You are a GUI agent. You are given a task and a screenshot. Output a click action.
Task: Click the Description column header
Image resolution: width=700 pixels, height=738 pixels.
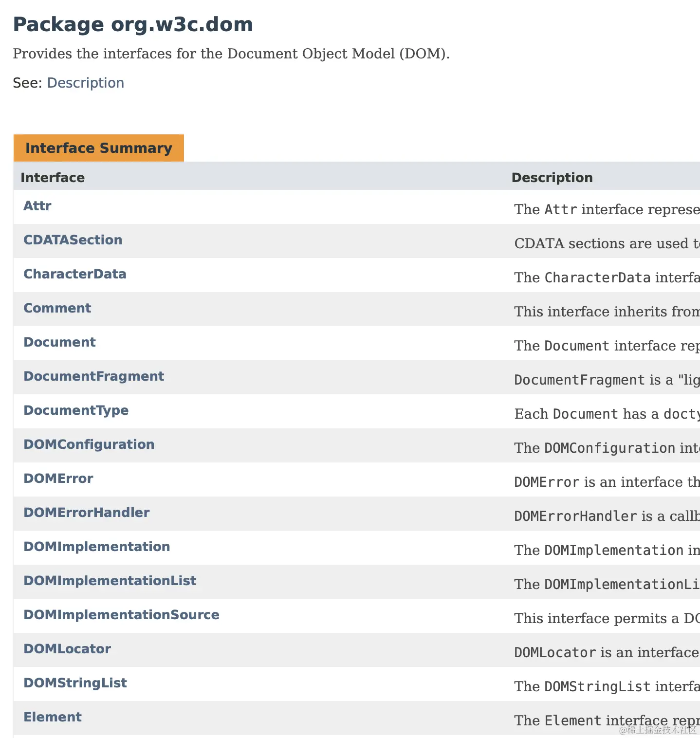click(x=552, y=178)
